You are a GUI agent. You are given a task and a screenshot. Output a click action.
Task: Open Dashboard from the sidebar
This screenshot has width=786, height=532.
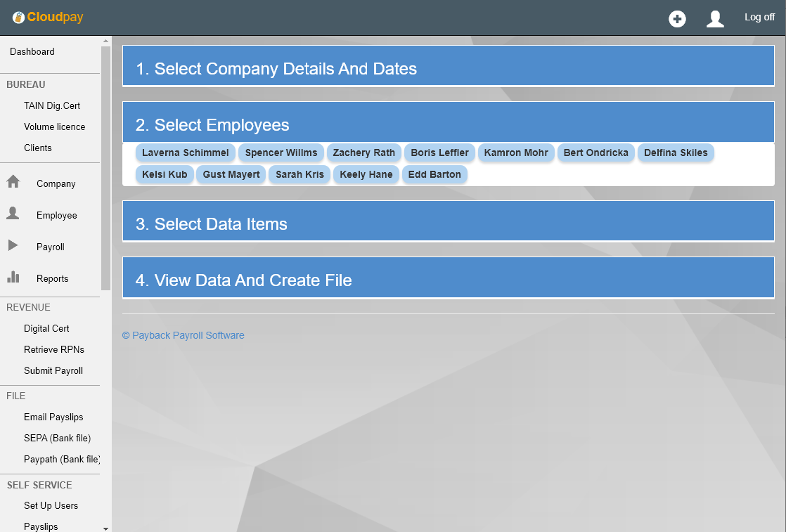coord(32,51)
